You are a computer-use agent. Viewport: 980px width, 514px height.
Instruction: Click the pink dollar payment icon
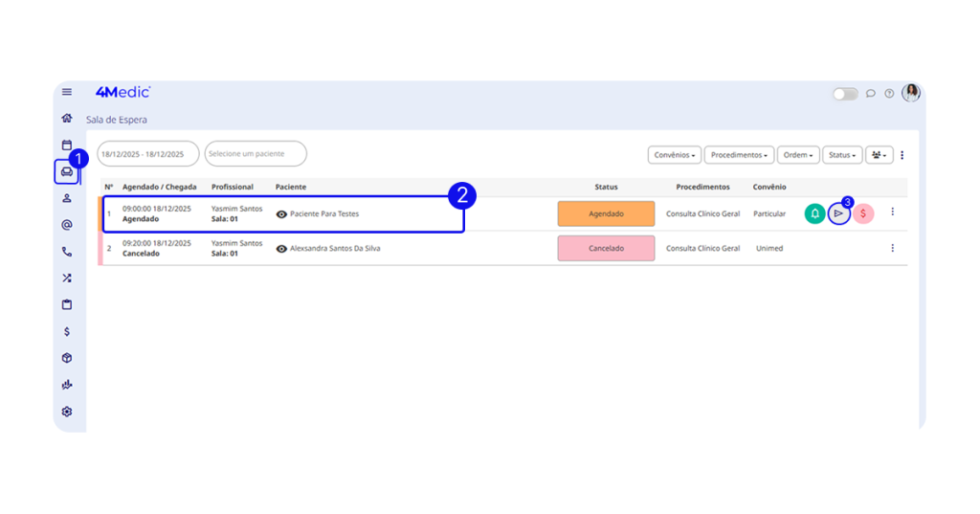[x=863, y=213]
